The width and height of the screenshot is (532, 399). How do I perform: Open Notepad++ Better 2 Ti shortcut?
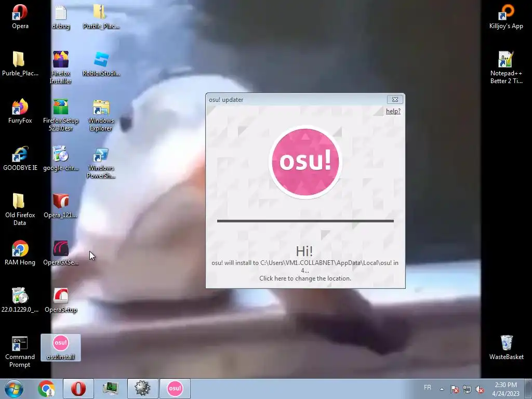click(x=506, y=67)
